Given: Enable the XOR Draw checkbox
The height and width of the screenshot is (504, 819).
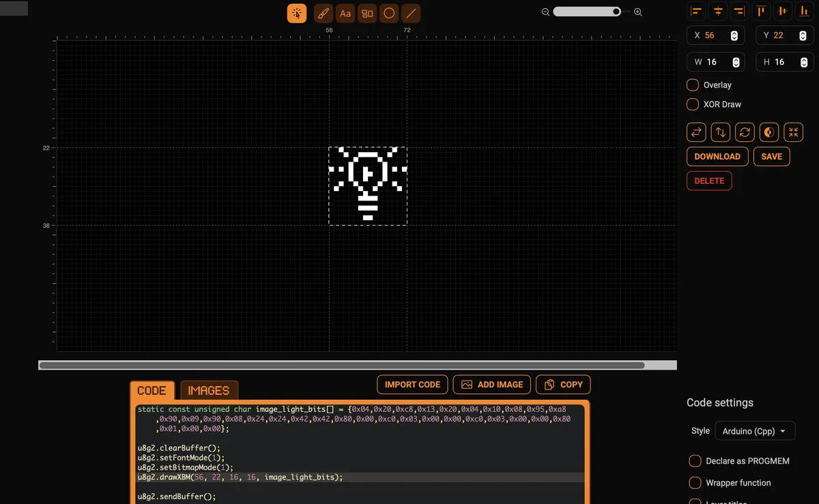Looking at the screenshot, I should 693,104.
